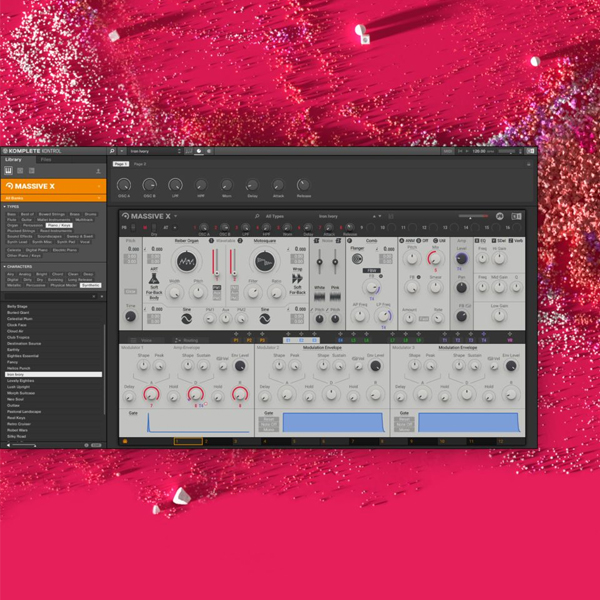Click the transport restart icon
600x600 pixels.
pyautogui.click(x=460, y=152)
